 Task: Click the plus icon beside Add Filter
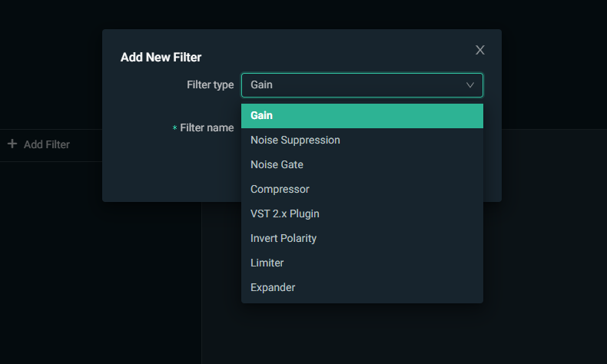pos(12,144)
